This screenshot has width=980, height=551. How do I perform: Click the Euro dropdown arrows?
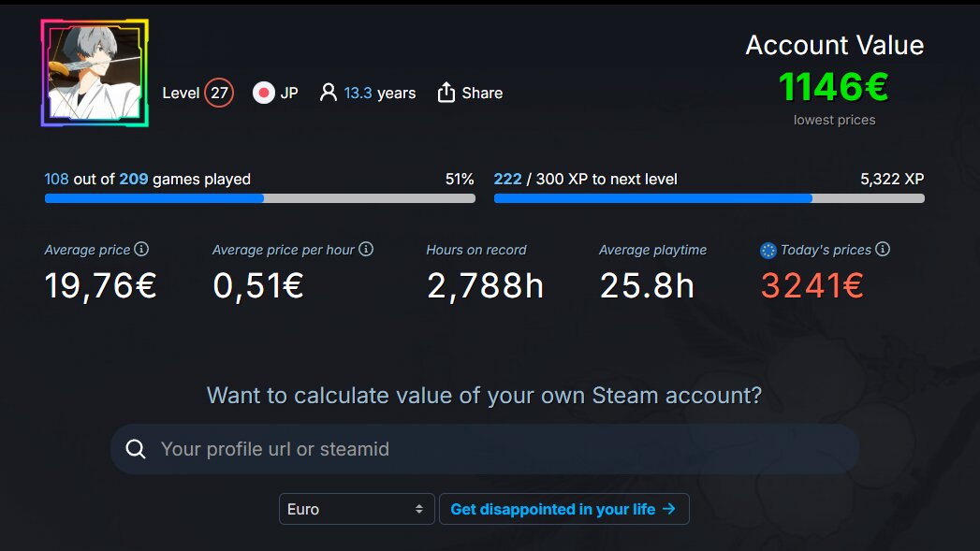419,509
